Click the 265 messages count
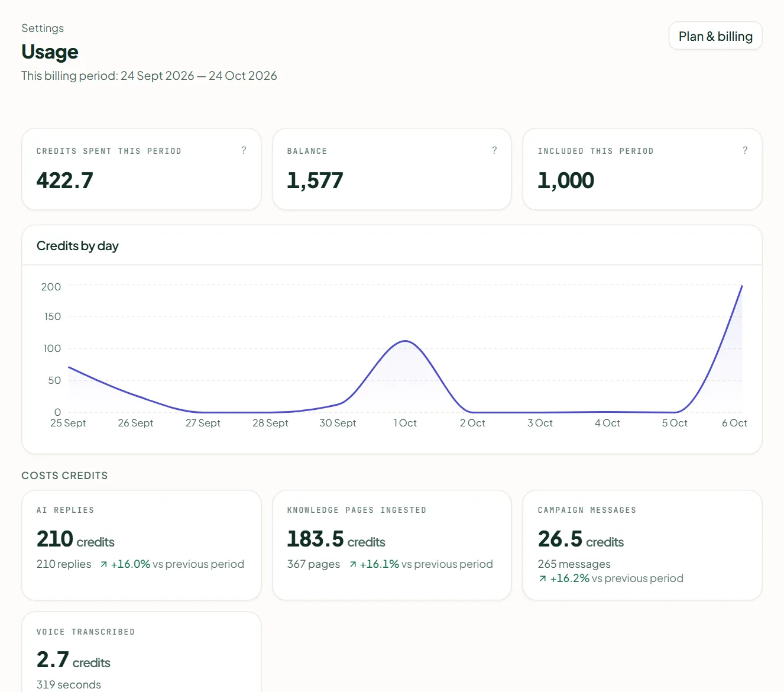This screenshot has height=692, width=784. tap(574, 564)
